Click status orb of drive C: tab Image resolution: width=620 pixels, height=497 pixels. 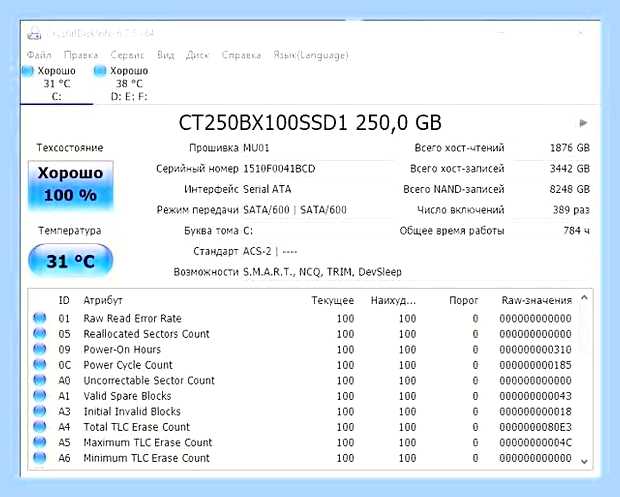[28, 71]
